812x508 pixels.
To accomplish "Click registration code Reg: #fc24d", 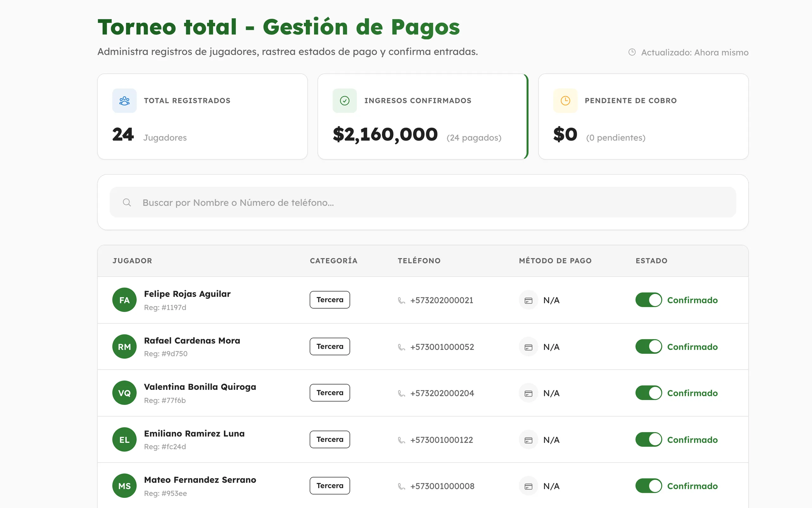I will (x=165, y=447).
